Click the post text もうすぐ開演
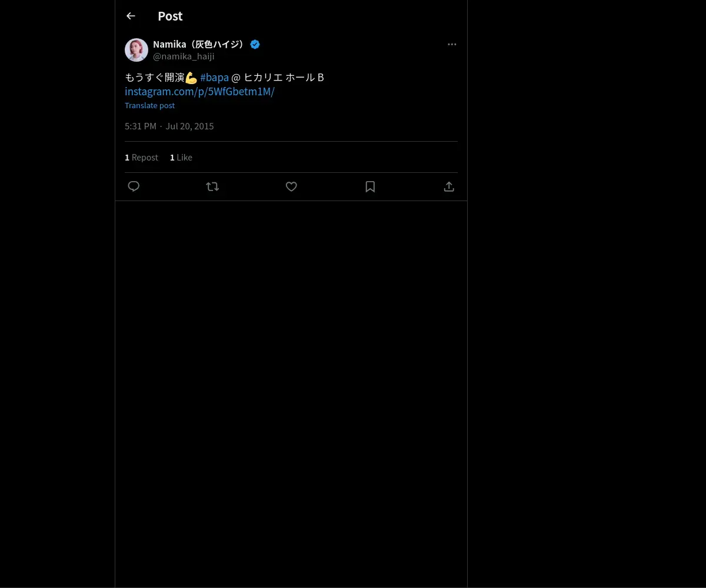The width and height of the screenshot is (706, 588). [x=154, y=78]
